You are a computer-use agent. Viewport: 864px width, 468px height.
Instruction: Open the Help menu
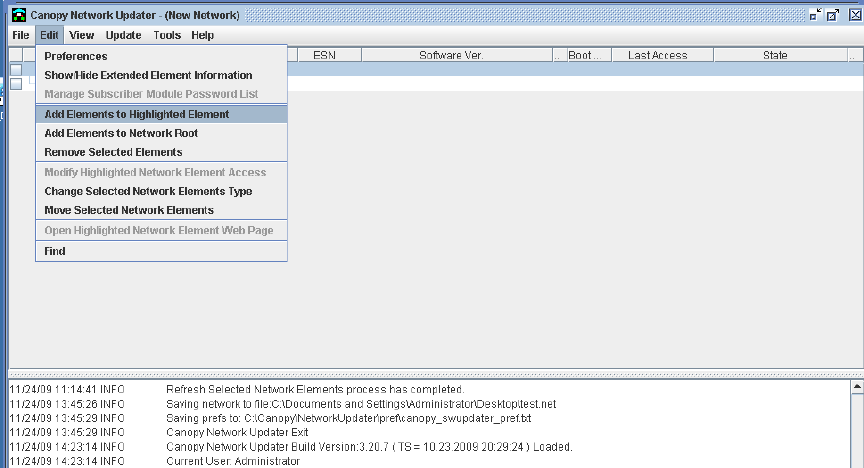202,35
